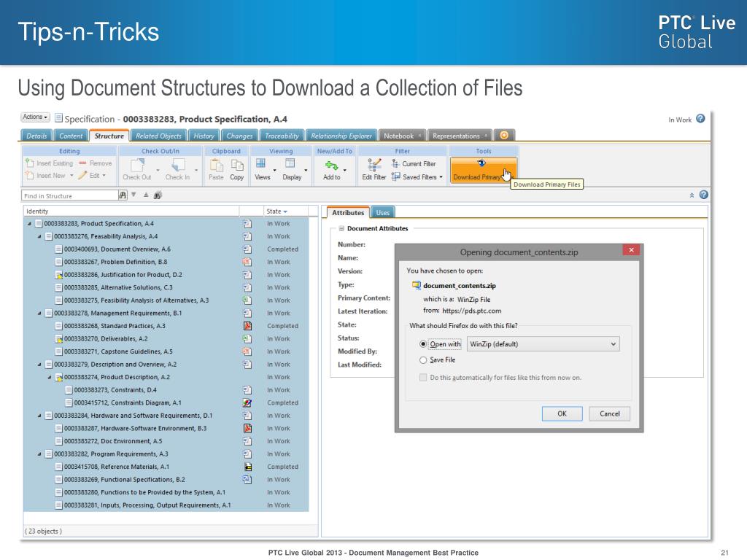The height and width of the screenshot is (560, 747).
Task: Click the blue help icon next to In Work
Action: [x=700, y=119]
